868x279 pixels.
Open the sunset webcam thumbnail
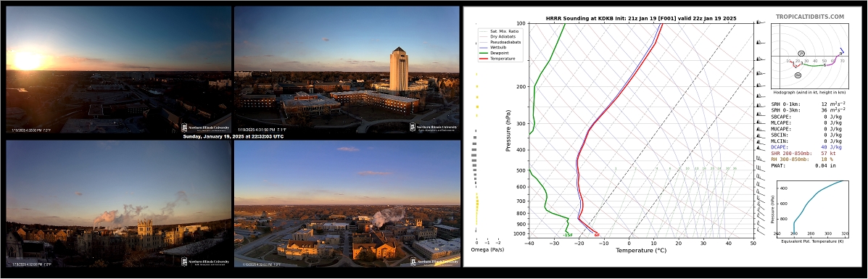coord(118,69)
